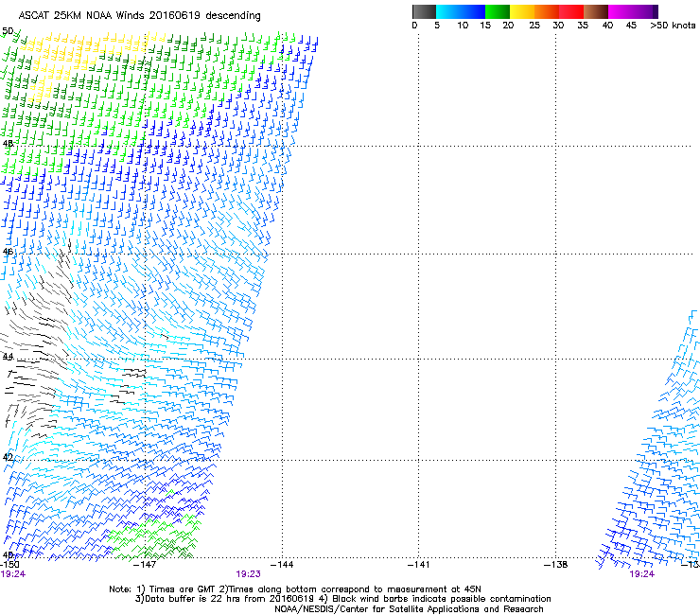Screen dimensions: 700x615
Task: Click the purple '19:24' time under -150
Action: point(12,574)
